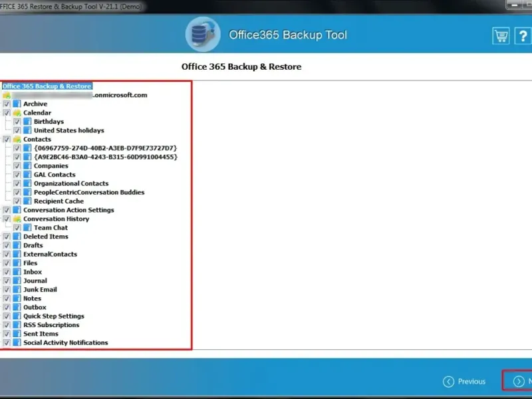Open the help question mark icon
The height and width of the screenshot is (399, 532).
point(523,36)
